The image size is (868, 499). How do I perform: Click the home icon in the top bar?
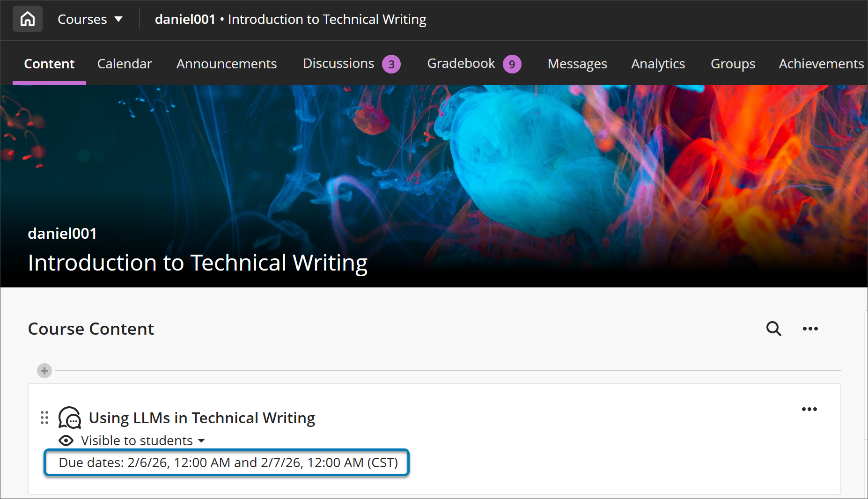pyautogui.click(x=27, y=19)
